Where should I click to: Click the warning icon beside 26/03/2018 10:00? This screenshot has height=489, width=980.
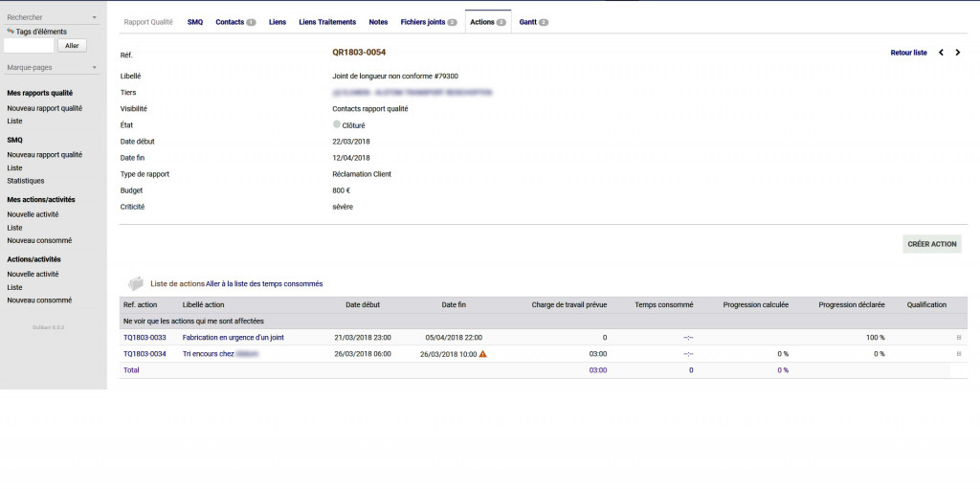482,354
